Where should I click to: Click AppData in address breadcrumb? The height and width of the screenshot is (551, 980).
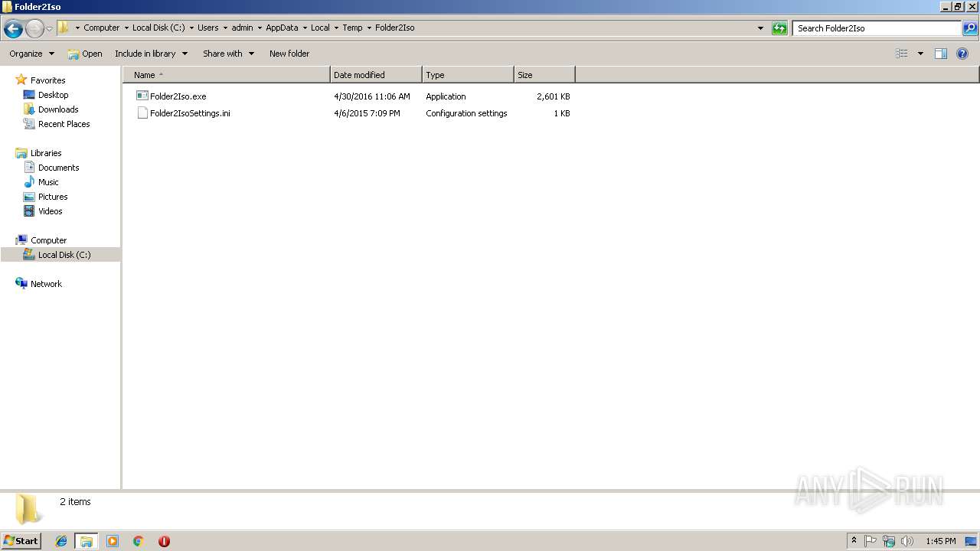tap(282, 28)
